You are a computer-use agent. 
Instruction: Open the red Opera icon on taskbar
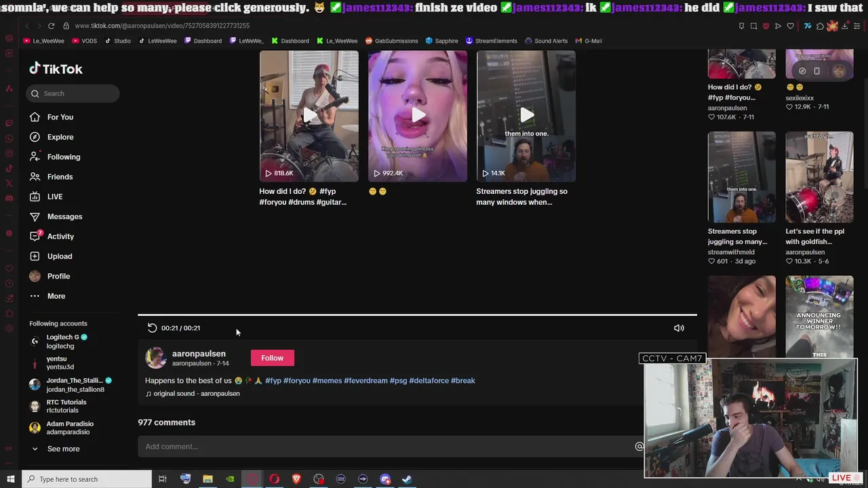pos(274,479)
